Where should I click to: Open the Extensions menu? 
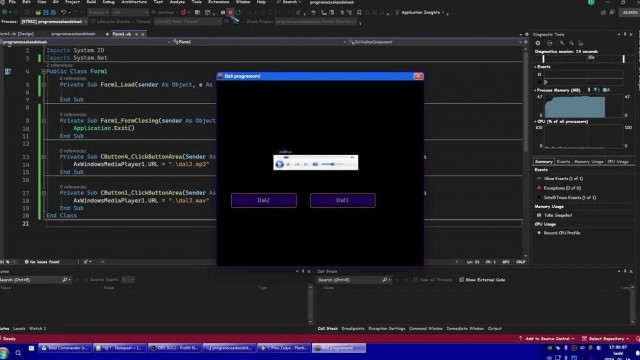point(219,2)
